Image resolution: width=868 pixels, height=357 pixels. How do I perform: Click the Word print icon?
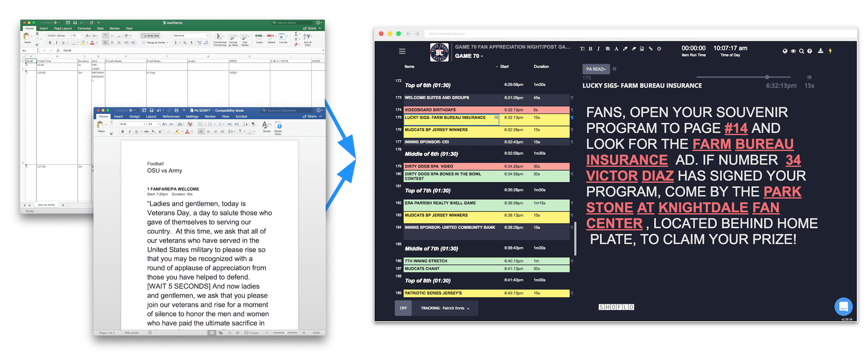point(177,111)
